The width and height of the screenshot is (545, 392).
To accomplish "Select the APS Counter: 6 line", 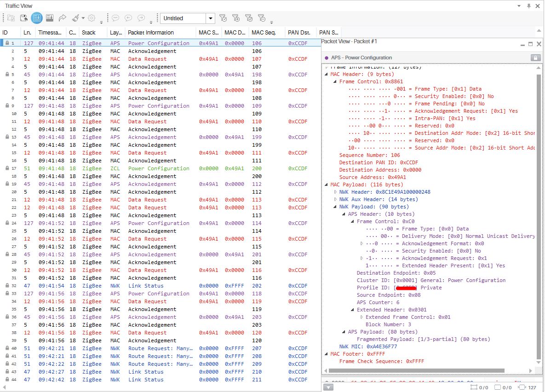I will click(x=378, y=302).
